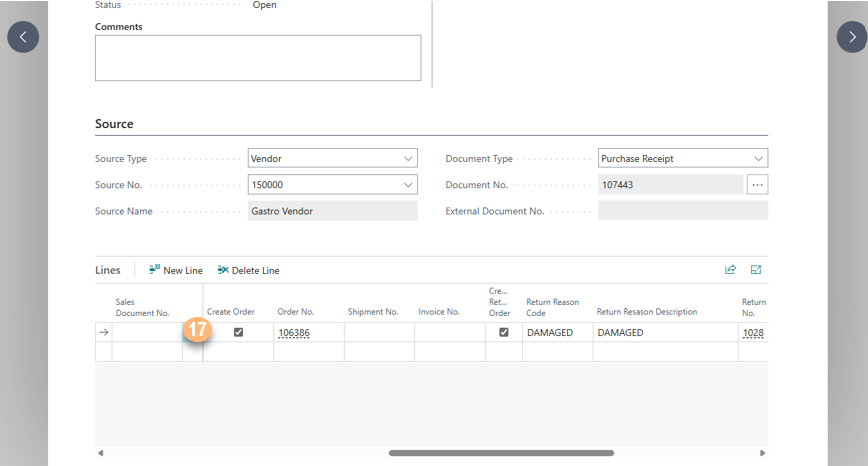Click the share icon in Lines
This screenshot has width=868, height=466.
[730, 270]
